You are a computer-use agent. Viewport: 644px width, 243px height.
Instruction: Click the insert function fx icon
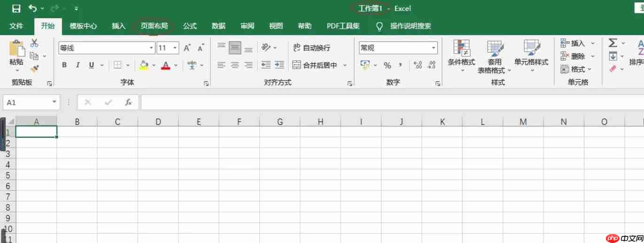(128, 102)
